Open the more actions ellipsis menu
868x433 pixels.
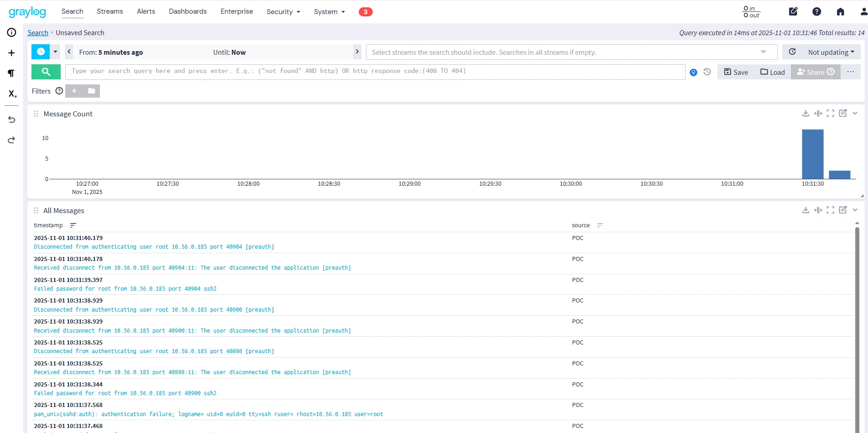click(851, 72)
